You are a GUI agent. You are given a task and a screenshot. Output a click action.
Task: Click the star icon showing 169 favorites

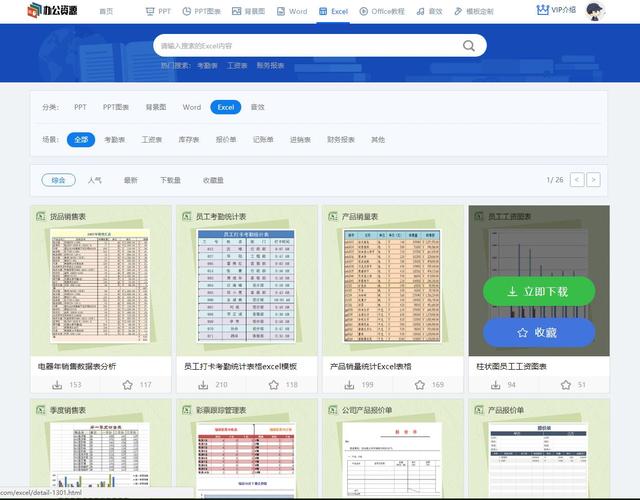coord(420,385)
